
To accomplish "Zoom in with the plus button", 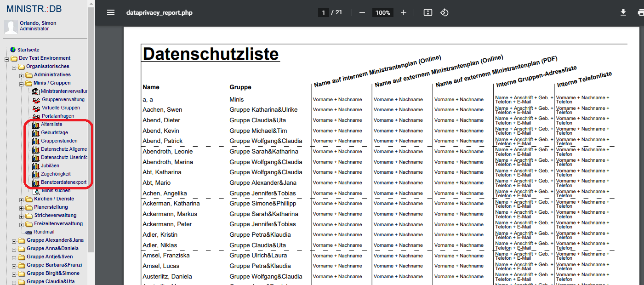I will pos(404,12).
